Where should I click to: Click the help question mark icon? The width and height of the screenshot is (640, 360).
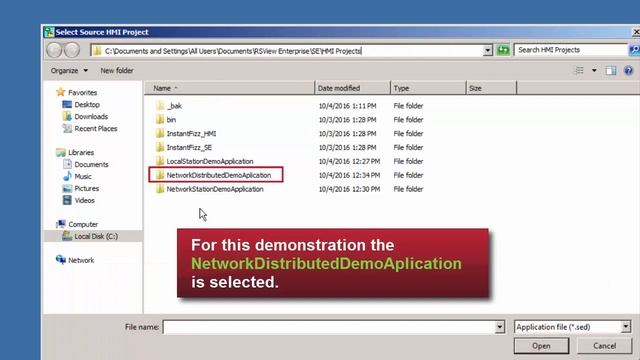click(629, 71)
